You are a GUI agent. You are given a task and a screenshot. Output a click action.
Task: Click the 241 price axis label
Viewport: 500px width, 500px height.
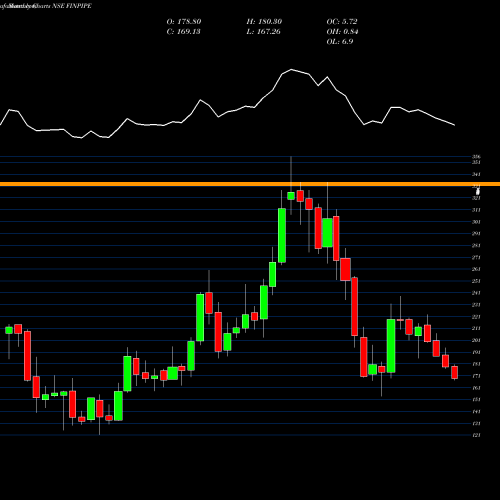click(x=476, y=293)
